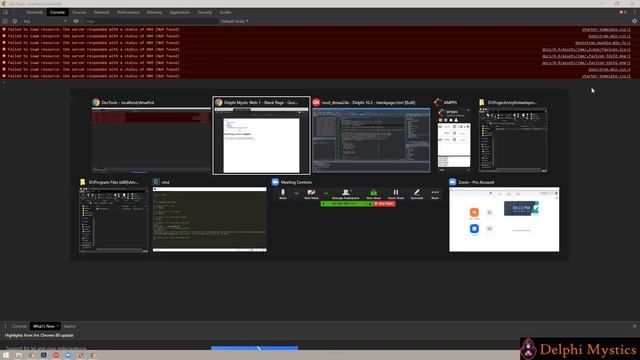
Task: Activate the inspect element picker icon
Action: click(x=6, y=12)
